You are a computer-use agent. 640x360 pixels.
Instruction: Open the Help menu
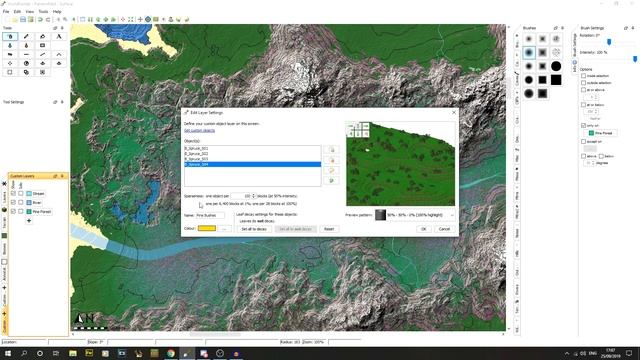point(57,11)
